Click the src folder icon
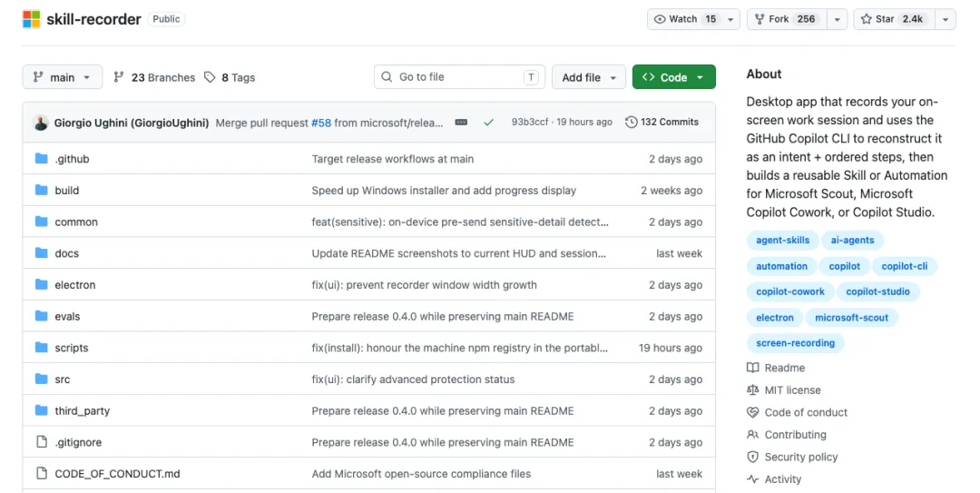The image size is (980, 493). pos(41,379)
